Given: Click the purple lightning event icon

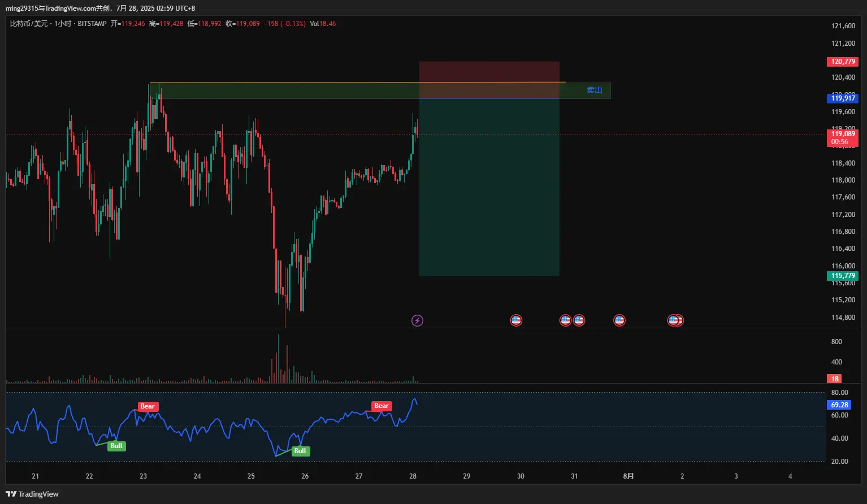Looking at the screenshot, I should [x=417, y=321].
